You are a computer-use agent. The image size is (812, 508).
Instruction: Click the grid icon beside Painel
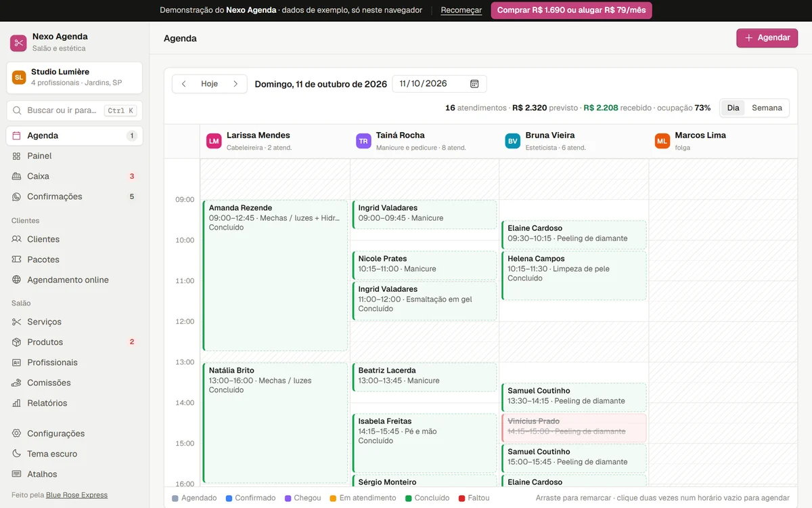coord(17,156)
